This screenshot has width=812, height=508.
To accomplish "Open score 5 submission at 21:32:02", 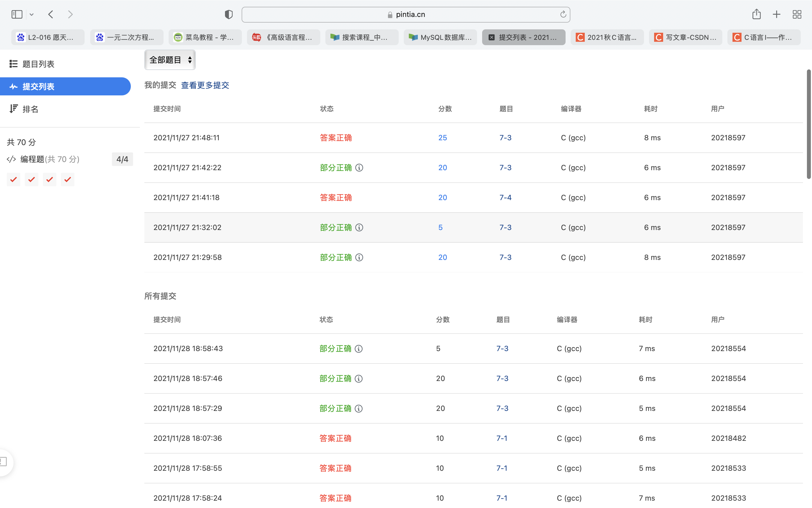I will [x=441, y=227].
